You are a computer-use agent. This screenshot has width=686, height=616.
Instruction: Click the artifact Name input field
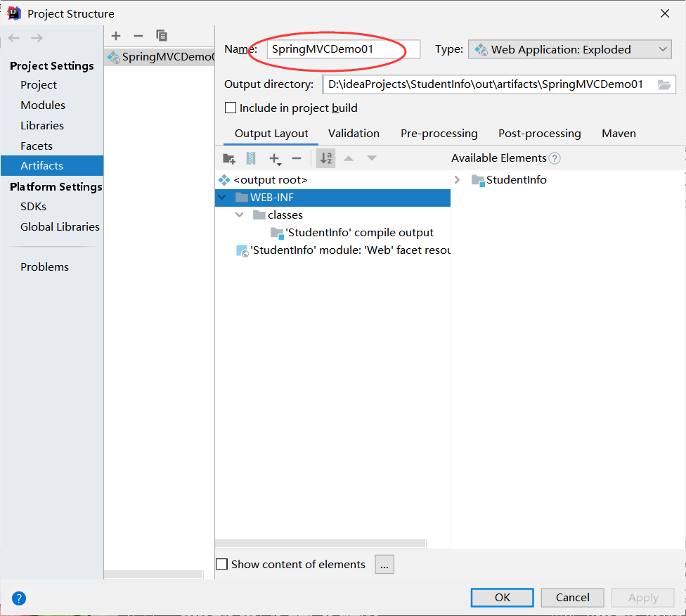click(344, 49)
